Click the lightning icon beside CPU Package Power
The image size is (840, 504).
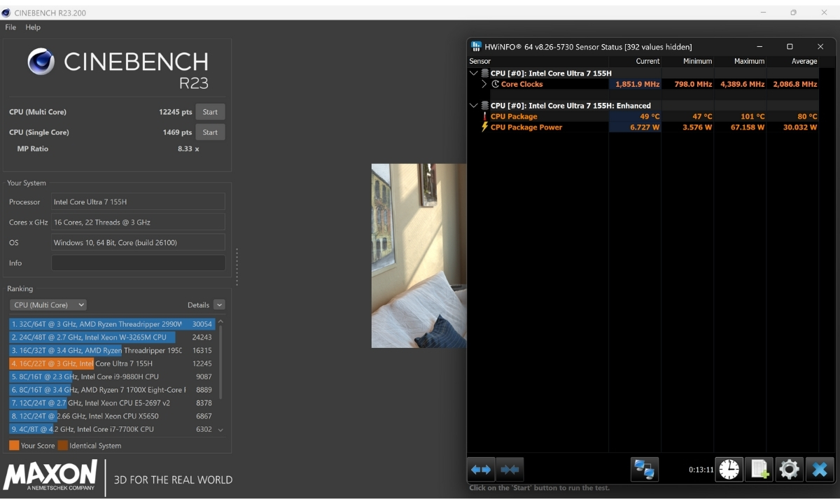click(x=484, y=127)
